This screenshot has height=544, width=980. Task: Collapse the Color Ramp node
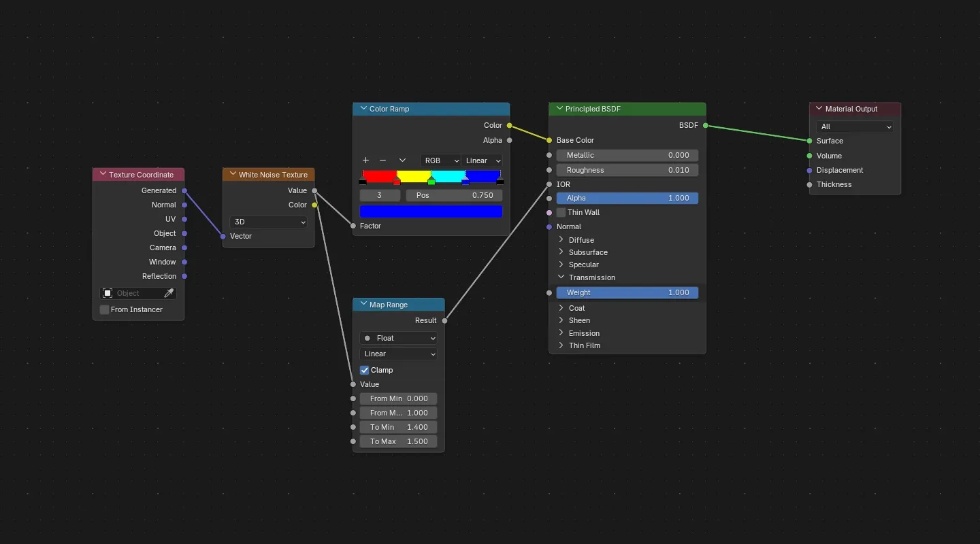[363, 108]
